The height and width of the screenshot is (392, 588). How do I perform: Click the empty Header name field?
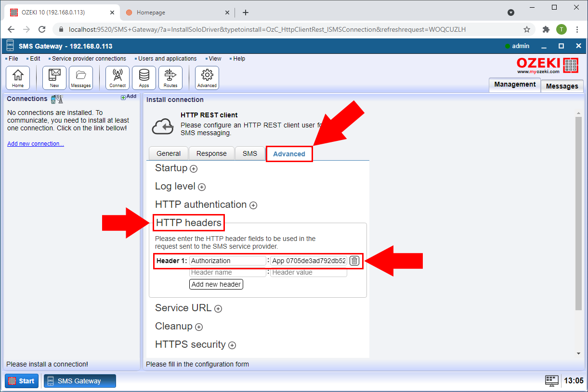point(228,273)
